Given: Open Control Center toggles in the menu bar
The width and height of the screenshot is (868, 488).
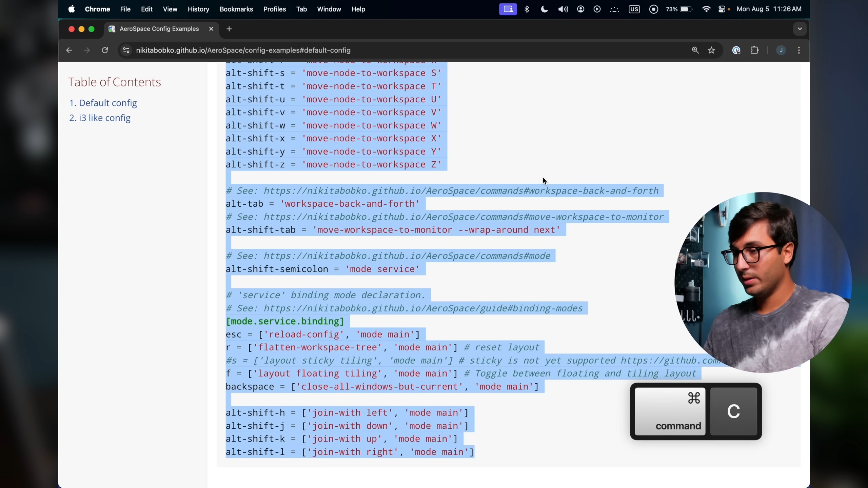Looking at the screenshot, I should 722,9.
